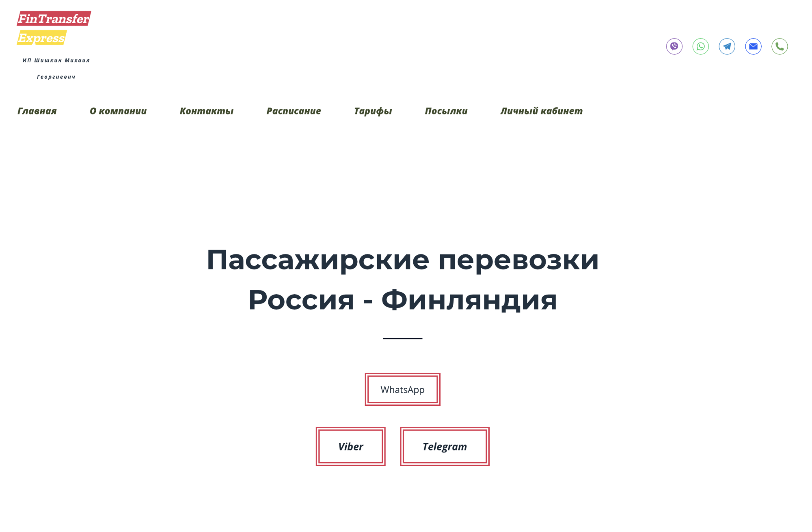The height and width of the screenshot is (532, 812).
Task: Click the Telegram contact icon
Action: pyautogui.click(x=727, y=46)
